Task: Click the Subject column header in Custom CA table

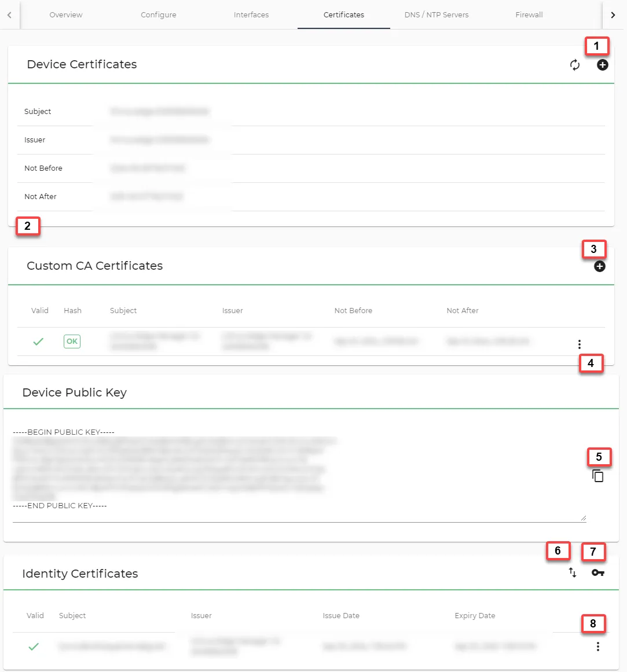Action: coord(123,310)
